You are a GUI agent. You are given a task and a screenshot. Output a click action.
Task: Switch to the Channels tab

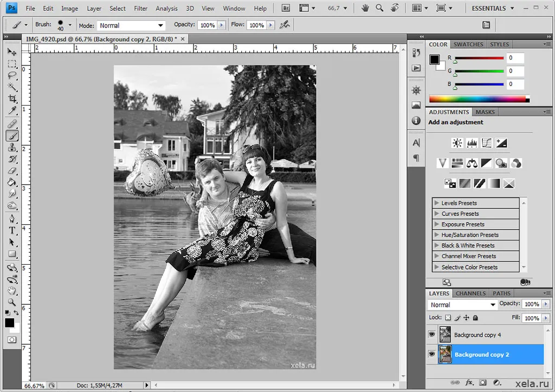pyautogui.click(x=470, y=293)
